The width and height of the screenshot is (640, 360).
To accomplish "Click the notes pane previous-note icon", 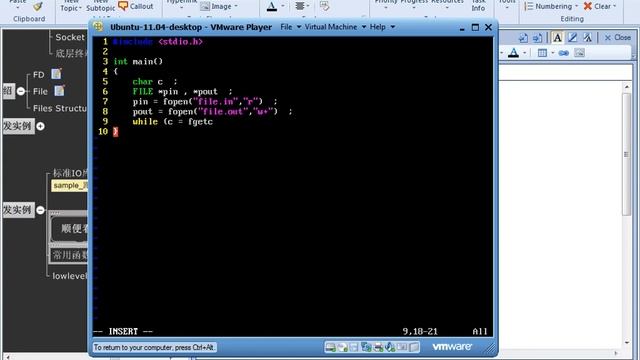I will (523, 38).
